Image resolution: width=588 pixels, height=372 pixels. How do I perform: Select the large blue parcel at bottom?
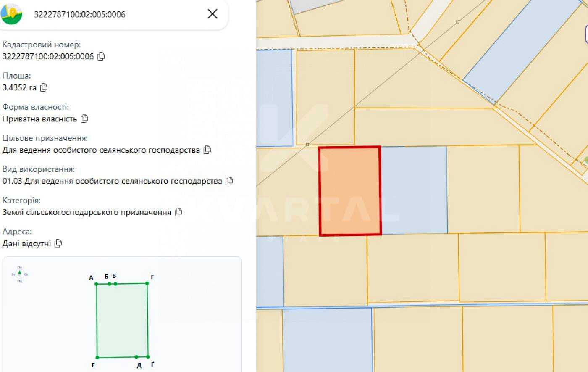327,340
